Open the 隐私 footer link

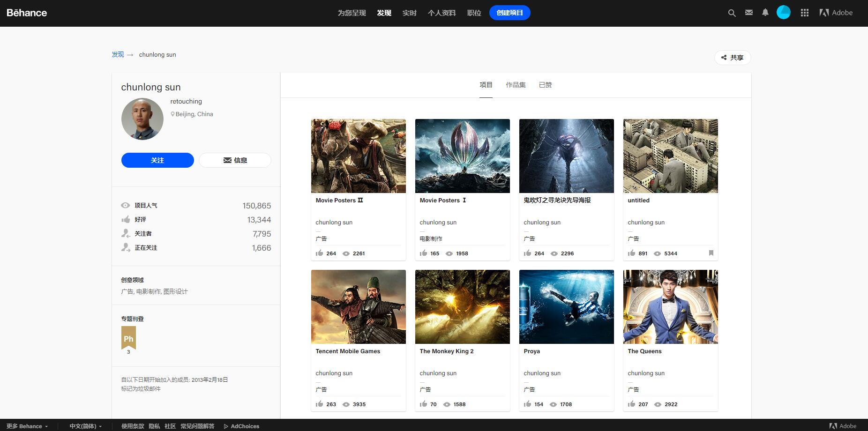click(154, 426)
